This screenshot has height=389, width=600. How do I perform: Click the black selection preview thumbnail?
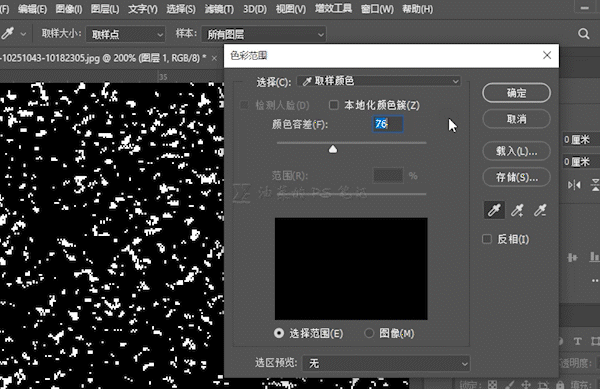pos(351,269)
